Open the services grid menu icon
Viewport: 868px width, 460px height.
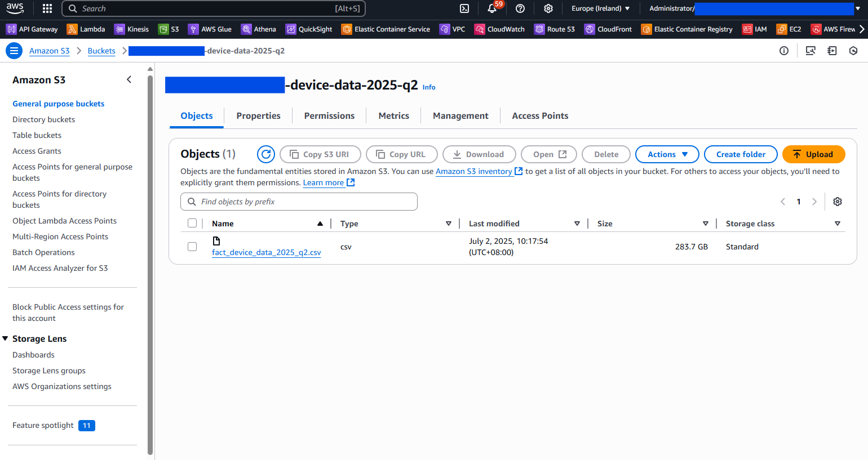(x=47, y=8)
